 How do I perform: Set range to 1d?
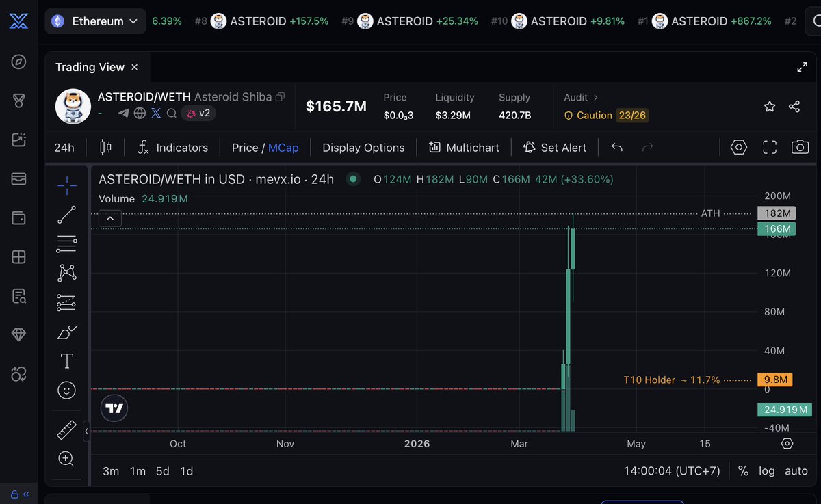tap(186, 470)
